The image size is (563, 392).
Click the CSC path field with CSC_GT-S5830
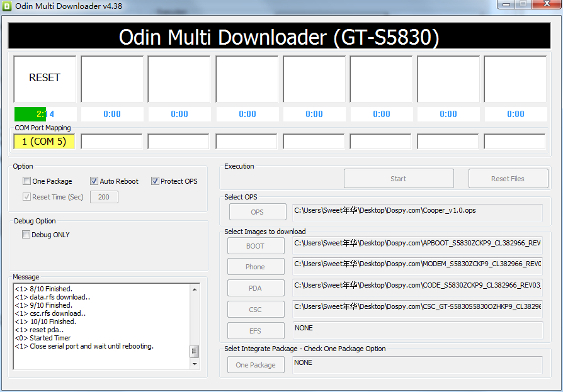418,309
